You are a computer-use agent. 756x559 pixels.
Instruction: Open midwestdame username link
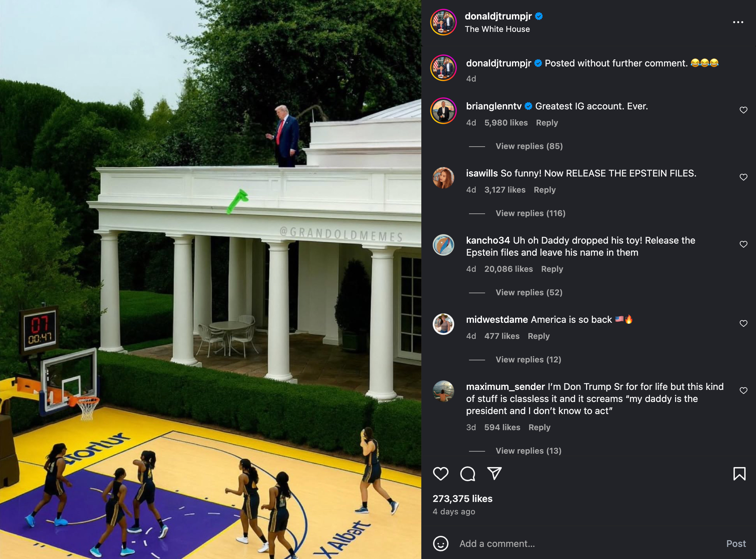497,319
